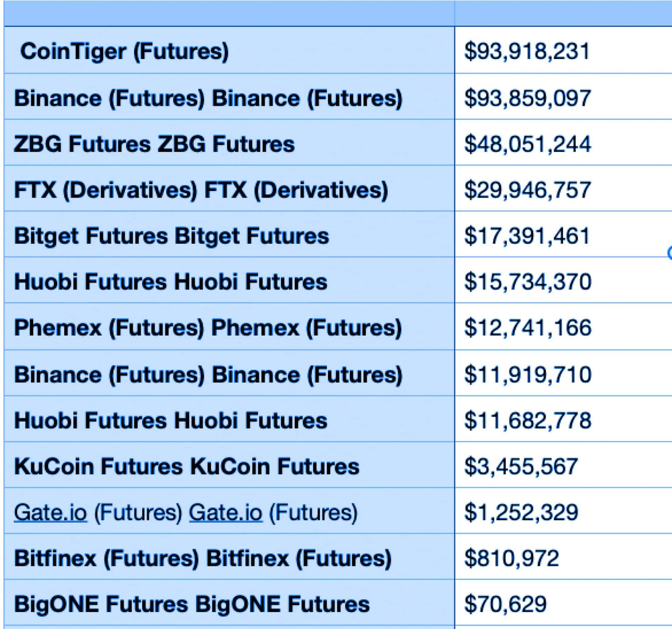672x629 pixels.
Task: Select the $48,051,244 value cell
Action: pos(527,144)
